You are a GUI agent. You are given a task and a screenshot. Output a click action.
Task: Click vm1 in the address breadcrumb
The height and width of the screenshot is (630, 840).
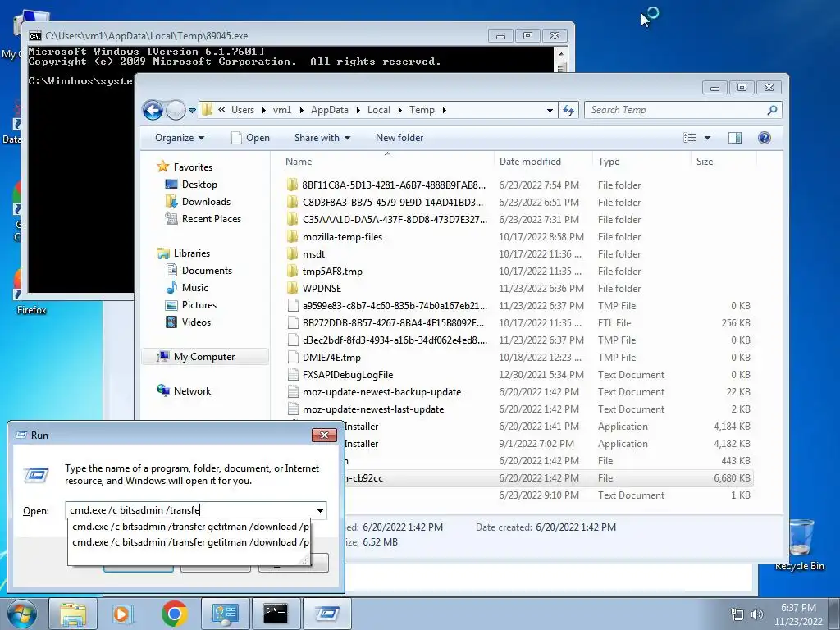[x=282, y=110]
